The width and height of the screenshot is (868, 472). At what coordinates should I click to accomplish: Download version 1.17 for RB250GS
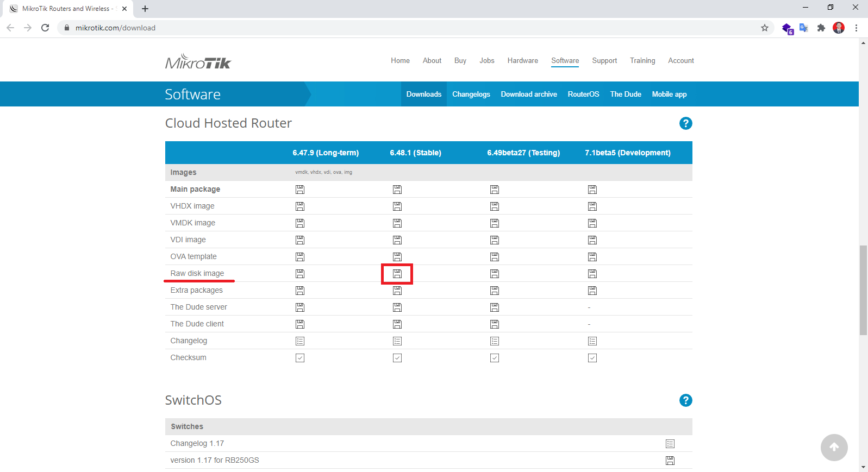670,461
